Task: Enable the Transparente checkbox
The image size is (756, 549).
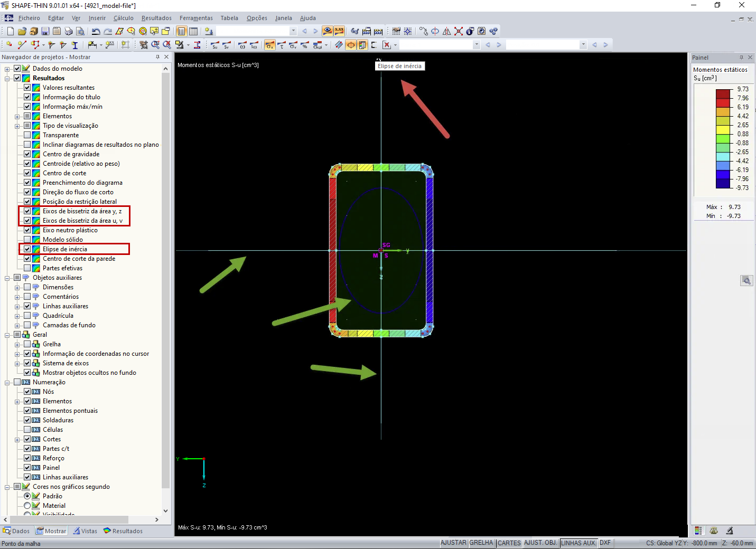Action: [x=27, y=135]
